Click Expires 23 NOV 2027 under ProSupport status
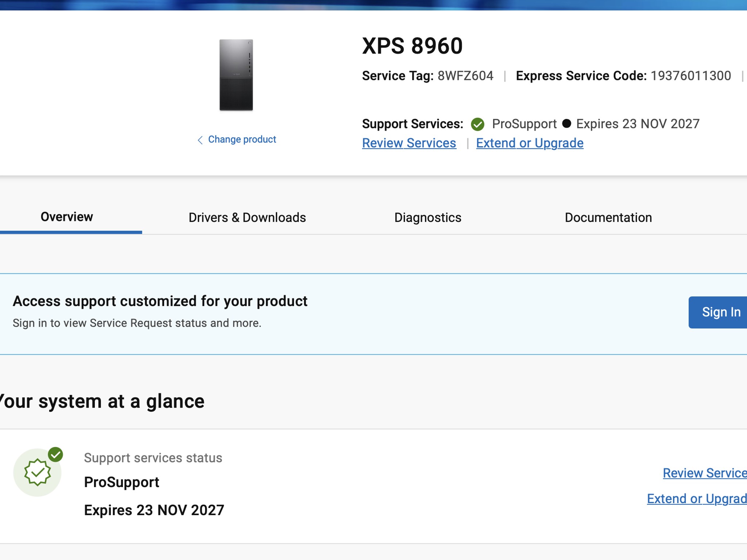The width and height of the screenshot is (747, 560). point(154,510)
